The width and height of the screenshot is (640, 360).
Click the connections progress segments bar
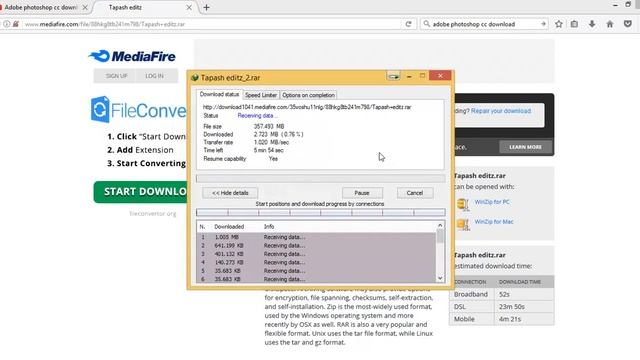320,212
